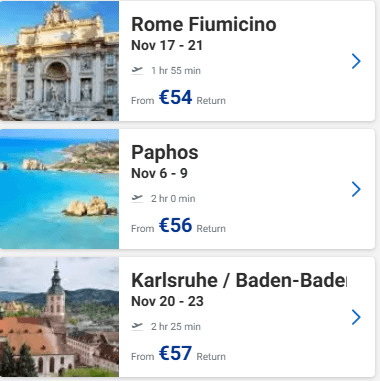Select the Nov 6 - 9 date range

tap(159, 173)
